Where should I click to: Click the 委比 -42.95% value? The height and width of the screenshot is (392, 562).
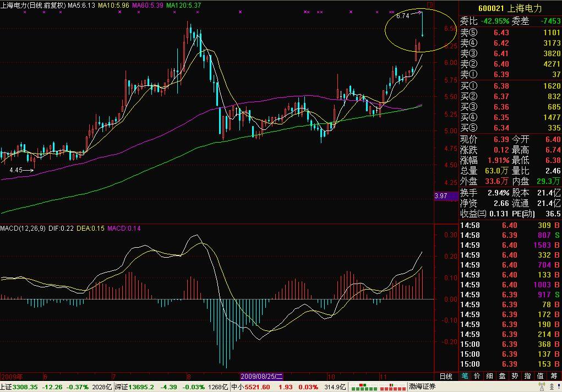(495, 21)
